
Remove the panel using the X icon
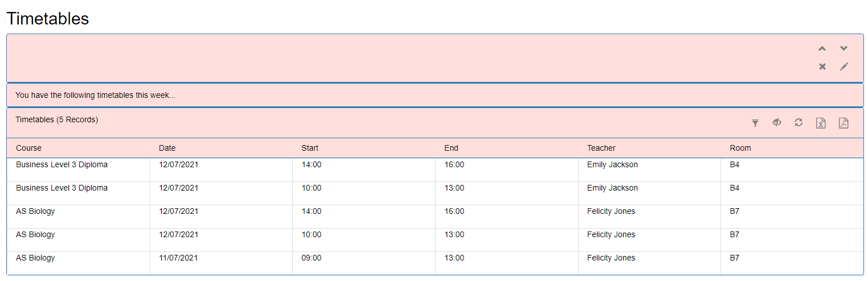pos(822,67)
